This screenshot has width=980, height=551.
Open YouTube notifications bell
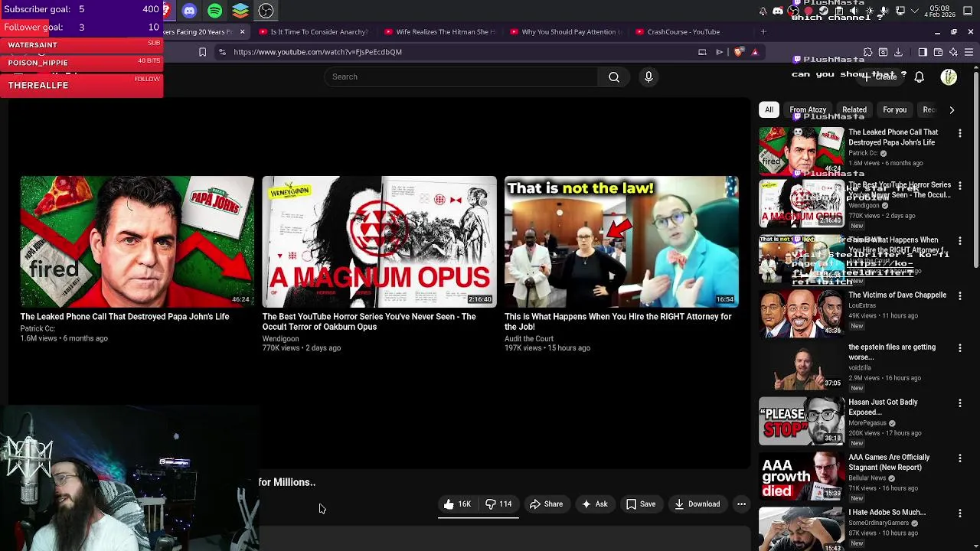919,77
